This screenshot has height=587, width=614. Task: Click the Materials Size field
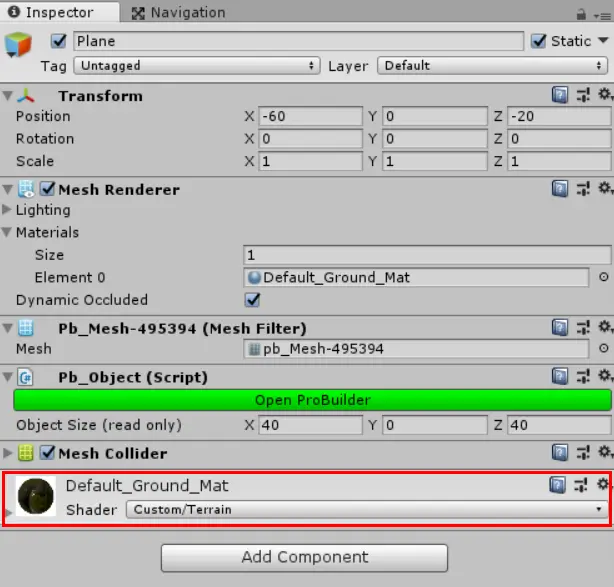point(427,255)
